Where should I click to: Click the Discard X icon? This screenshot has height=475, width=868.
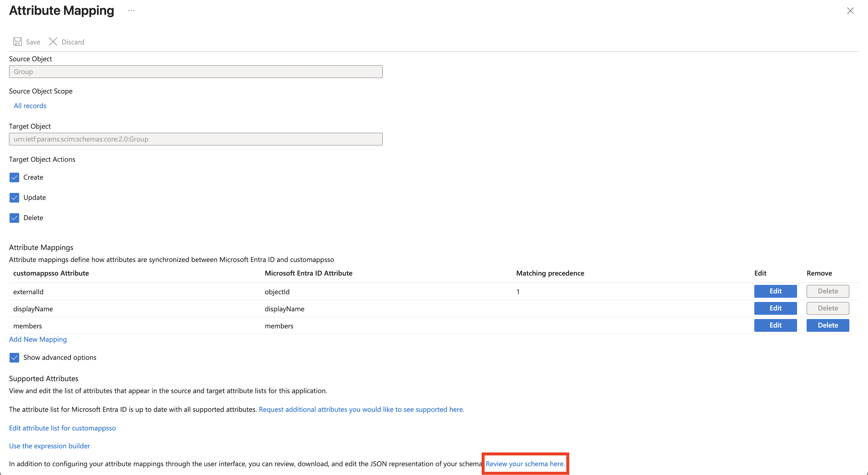pos(53,42)
